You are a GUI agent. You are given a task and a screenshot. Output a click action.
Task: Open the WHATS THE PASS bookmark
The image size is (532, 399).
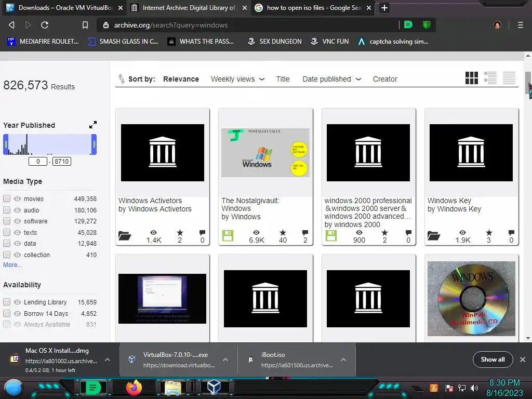(201, 42)
